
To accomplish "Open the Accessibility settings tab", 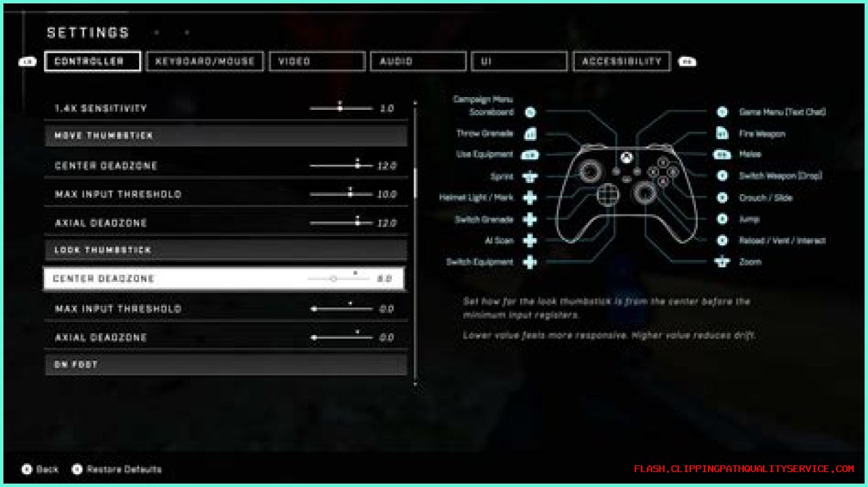I will (621, 61).
